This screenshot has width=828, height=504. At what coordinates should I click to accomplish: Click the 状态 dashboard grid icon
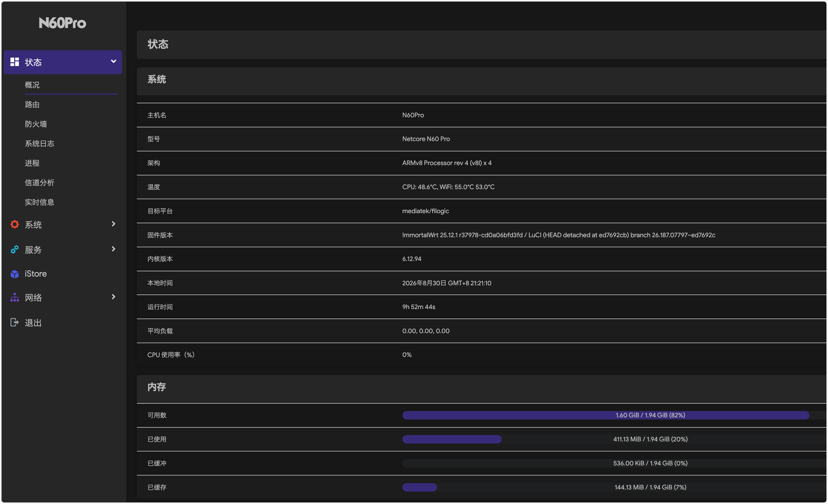click(x=15, y=62)
